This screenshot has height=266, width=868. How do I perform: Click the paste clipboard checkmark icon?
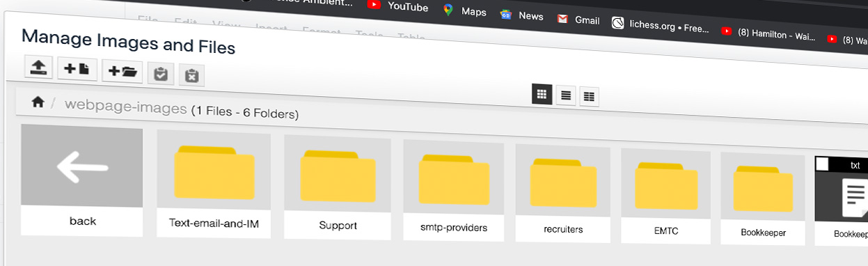[161, 73]
